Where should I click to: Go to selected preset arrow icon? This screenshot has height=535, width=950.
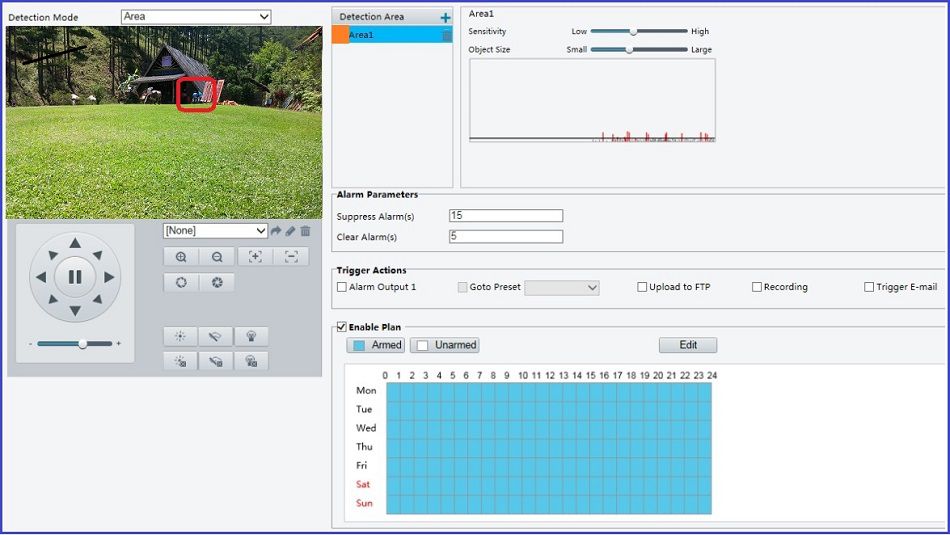tap(276, 231)
